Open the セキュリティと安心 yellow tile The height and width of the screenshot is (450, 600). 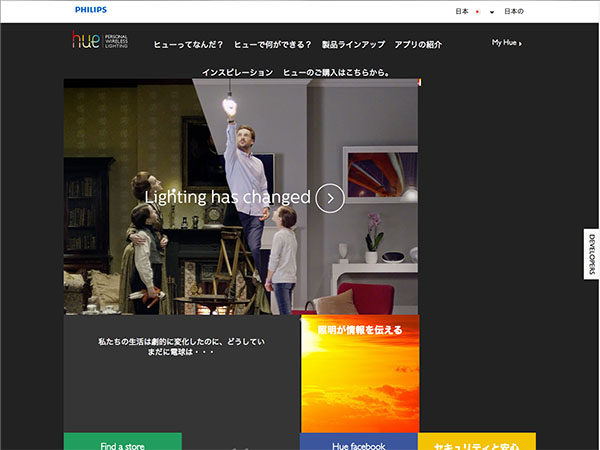pos(477,442)
